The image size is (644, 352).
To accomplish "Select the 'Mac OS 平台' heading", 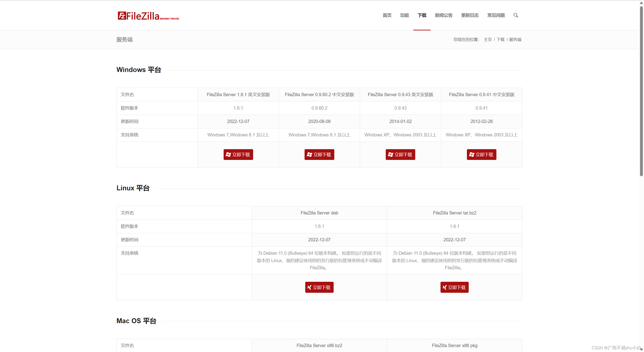I will tap(136, 321).
